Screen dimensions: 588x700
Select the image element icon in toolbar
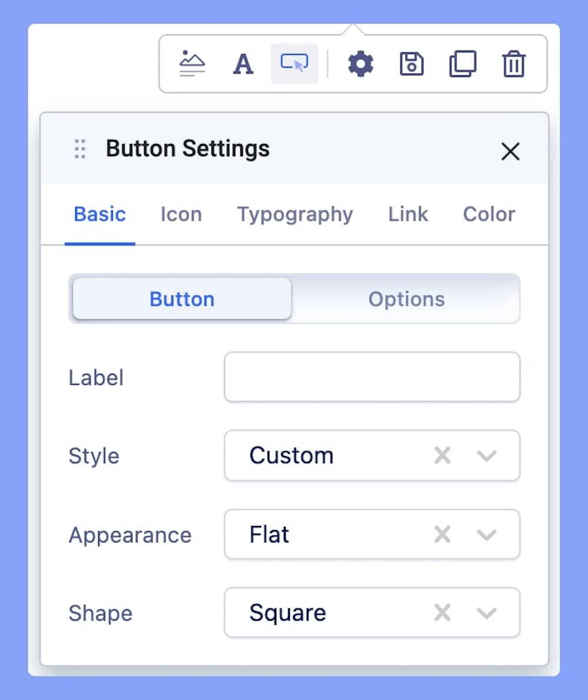tap(192, 63)
